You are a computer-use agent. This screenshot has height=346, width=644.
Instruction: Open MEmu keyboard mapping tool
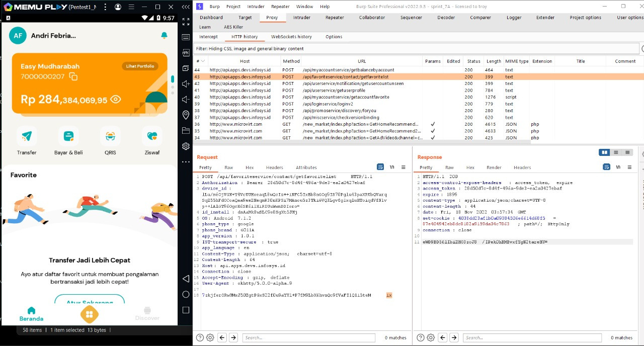[186, 37]
